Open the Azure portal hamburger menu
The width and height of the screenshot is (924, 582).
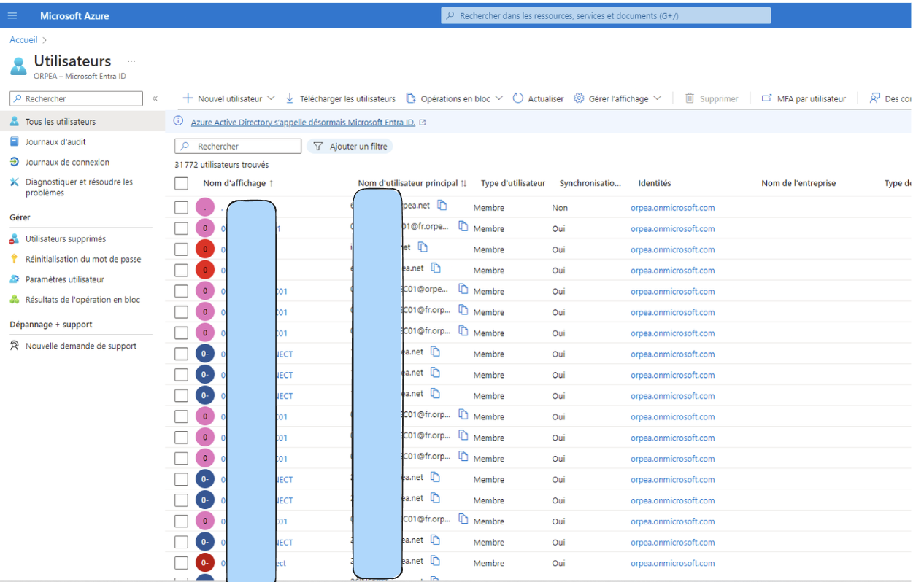[12, 15]
